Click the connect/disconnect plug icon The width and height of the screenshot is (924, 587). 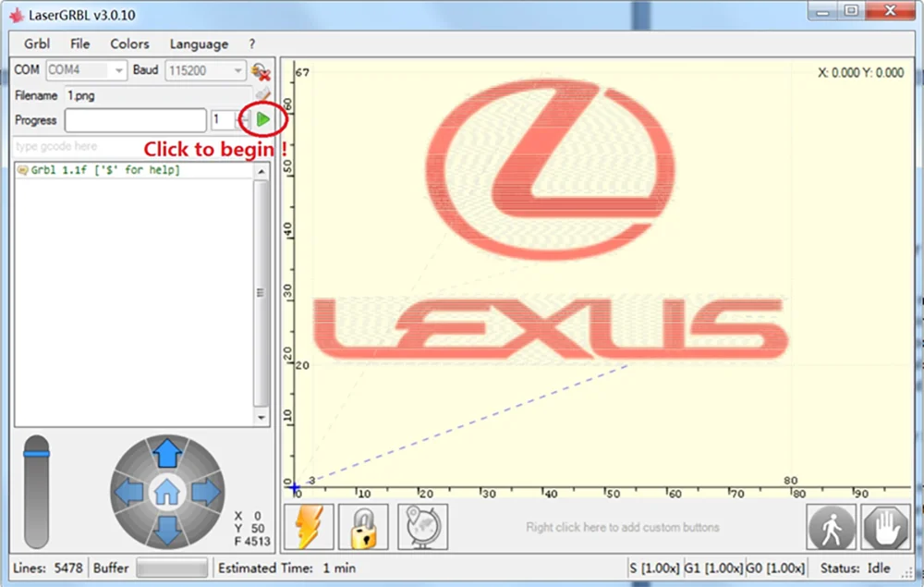click(x=261, y=72)
